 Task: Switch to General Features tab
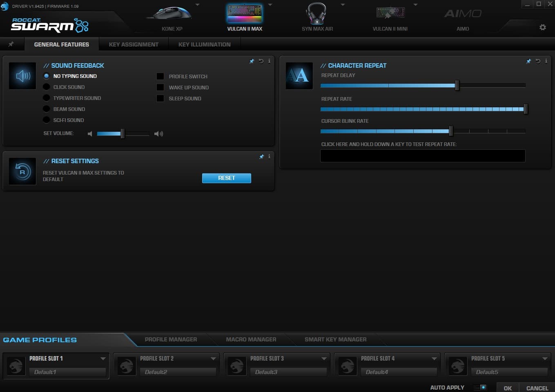tap(62, 44)
